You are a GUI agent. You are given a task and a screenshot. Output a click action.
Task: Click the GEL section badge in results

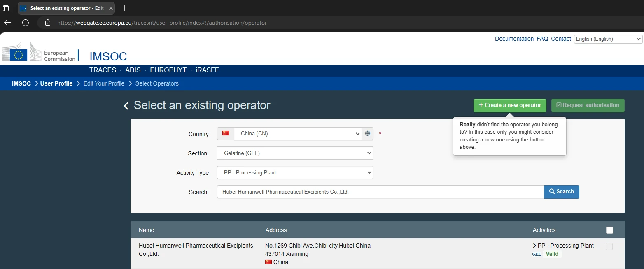pos(537,254)
